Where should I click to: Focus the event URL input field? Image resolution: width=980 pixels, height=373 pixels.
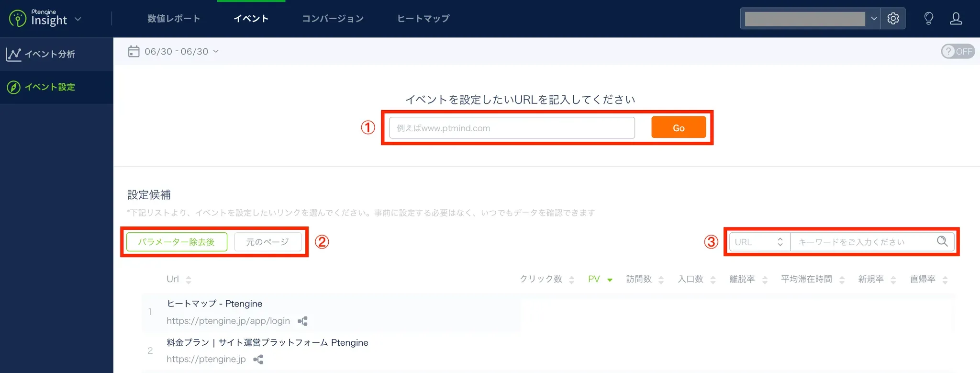[512, 128]
